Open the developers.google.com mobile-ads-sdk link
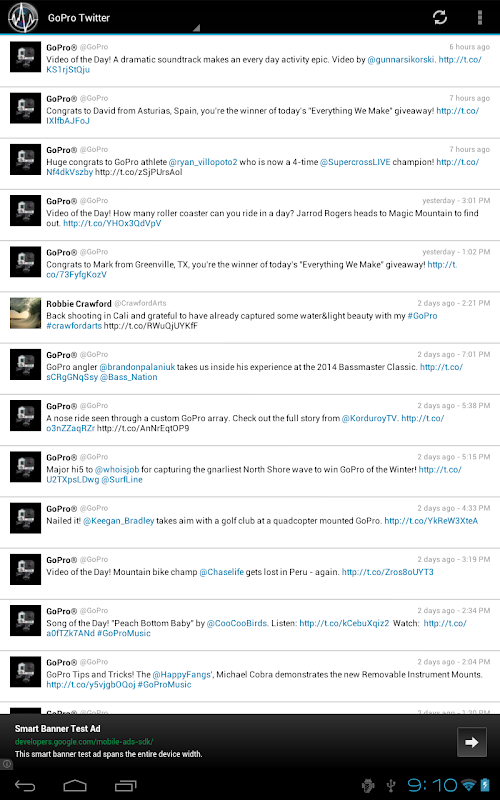The image size is (500, 800). tap(84, 741)
